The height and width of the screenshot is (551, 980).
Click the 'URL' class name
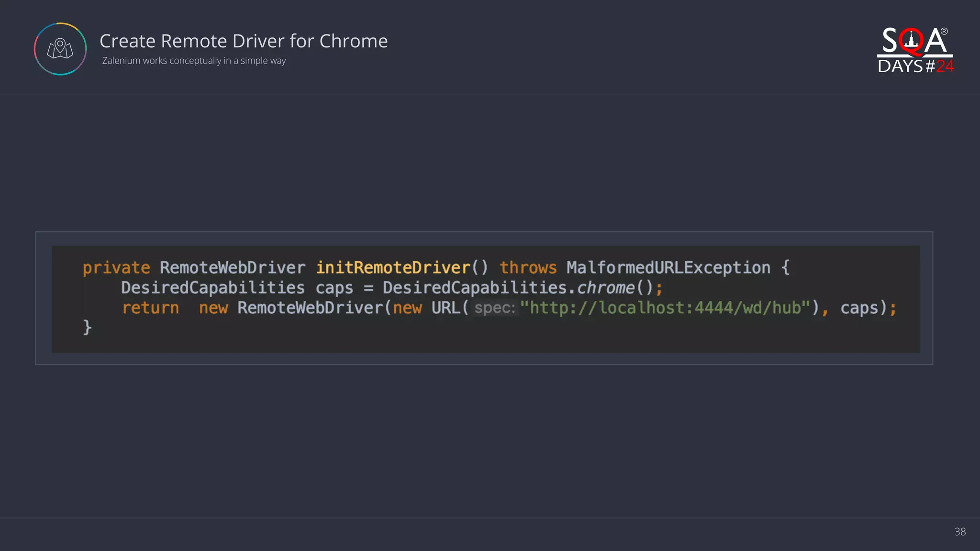(x=445, y=308)
